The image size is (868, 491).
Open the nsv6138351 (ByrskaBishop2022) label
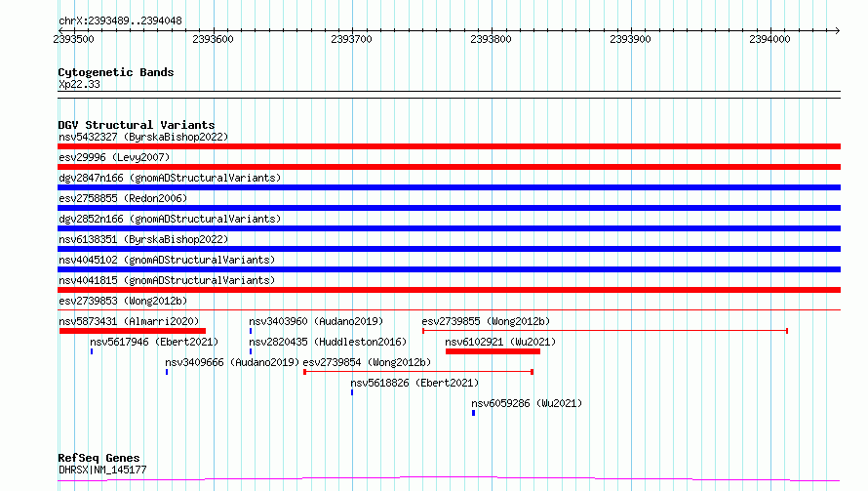143,239
